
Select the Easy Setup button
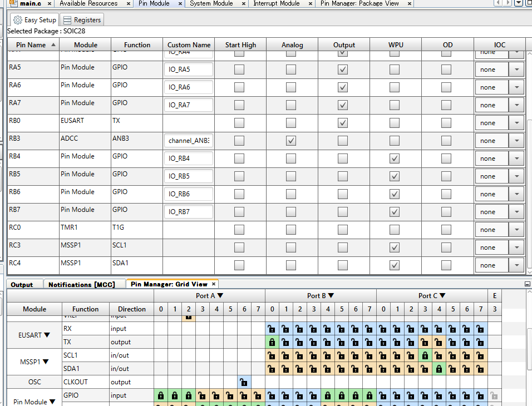coord(35,20)
